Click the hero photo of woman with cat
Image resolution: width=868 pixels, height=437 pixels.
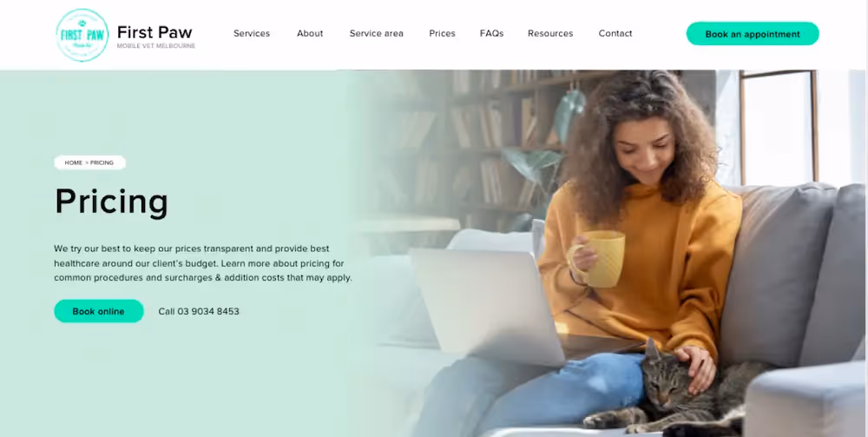coord(609,253)
